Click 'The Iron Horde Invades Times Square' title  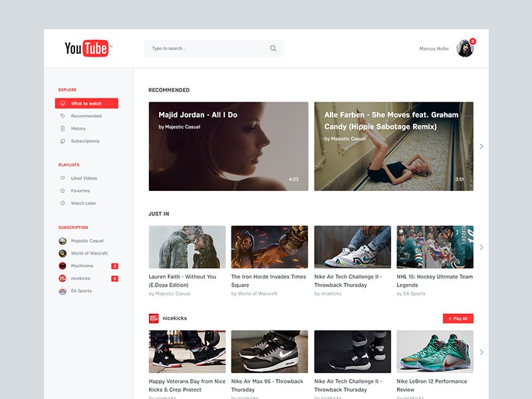tap(269, 281)
